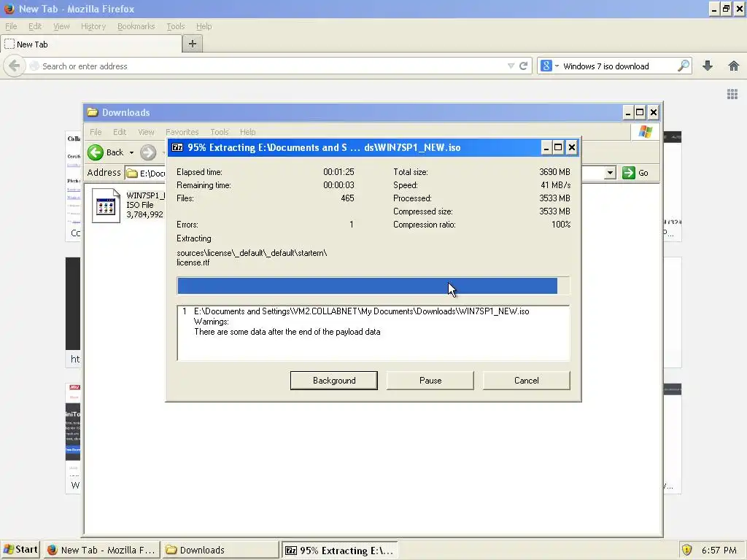
Task: Click the green Go arrow button
Action: pos(629,173)
